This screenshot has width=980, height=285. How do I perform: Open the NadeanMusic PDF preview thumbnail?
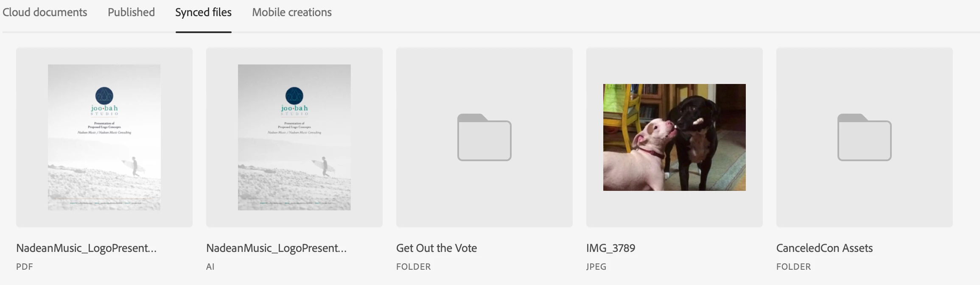[x=104, y=137]
